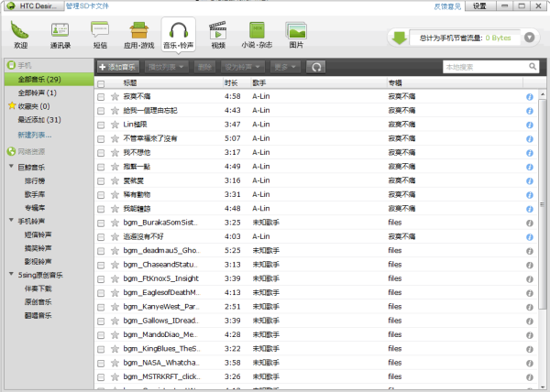Collapse the 巨鲸音乐 tree group
The image size is (550, 392).
[9, 168]
